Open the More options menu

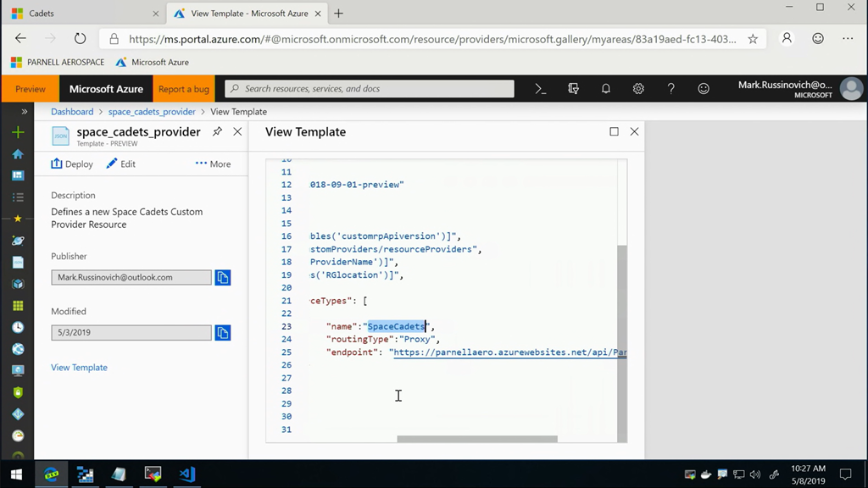213,164
